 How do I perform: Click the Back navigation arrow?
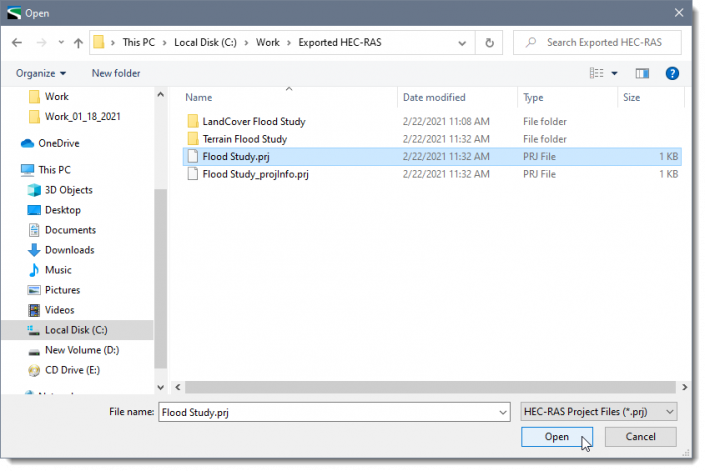(x=17, y=43)
